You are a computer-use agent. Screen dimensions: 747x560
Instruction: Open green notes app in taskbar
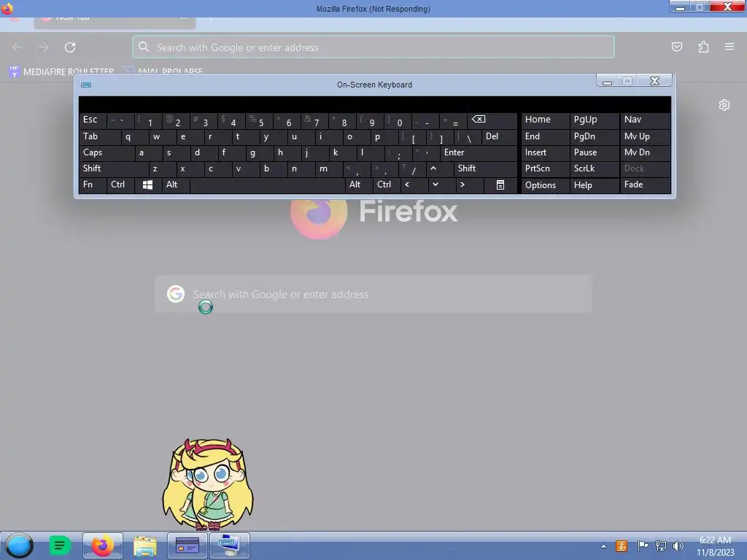(60, 545)
